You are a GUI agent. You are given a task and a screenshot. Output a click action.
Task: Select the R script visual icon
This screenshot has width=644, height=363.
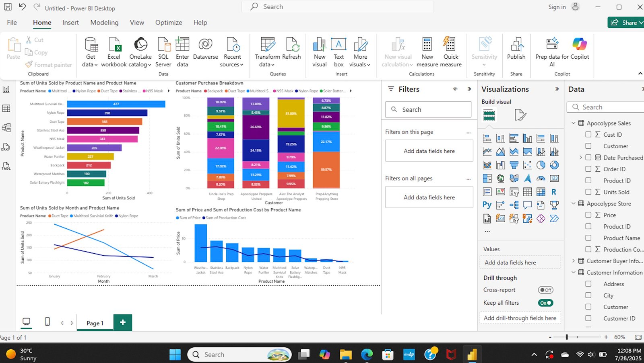click(x=554, y=192)
